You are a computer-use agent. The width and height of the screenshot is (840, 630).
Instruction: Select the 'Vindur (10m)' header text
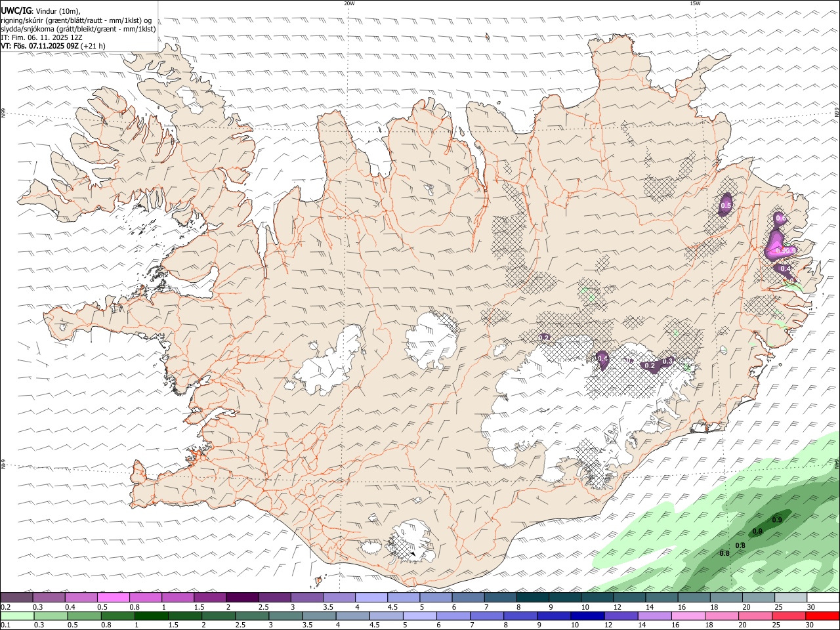click(x=58, y=11)
